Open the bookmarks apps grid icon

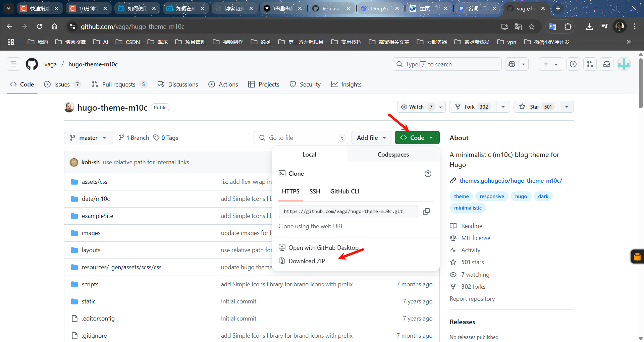(x=11, y=42)
